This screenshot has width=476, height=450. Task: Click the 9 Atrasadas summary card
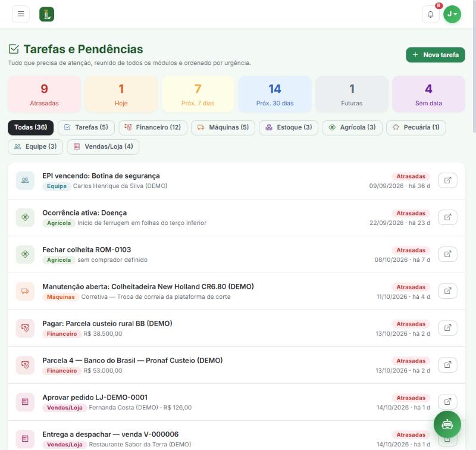pos(44,95)
